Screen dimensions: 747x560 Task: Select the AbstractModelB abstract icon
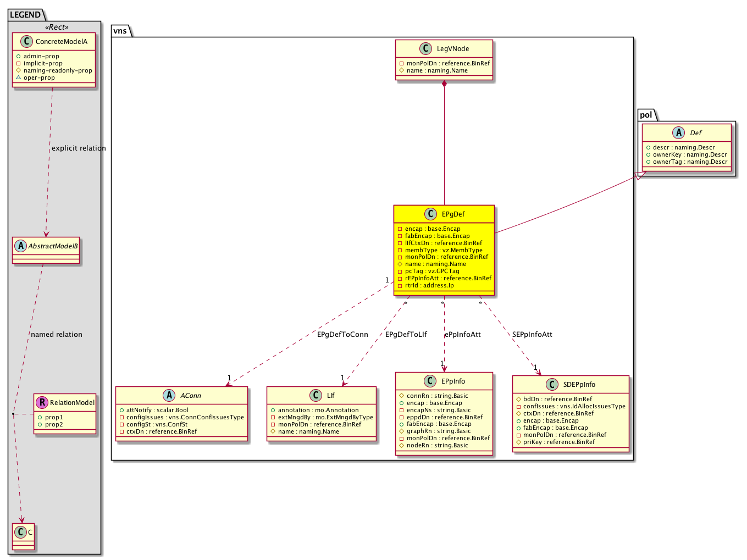coord(20,246)
